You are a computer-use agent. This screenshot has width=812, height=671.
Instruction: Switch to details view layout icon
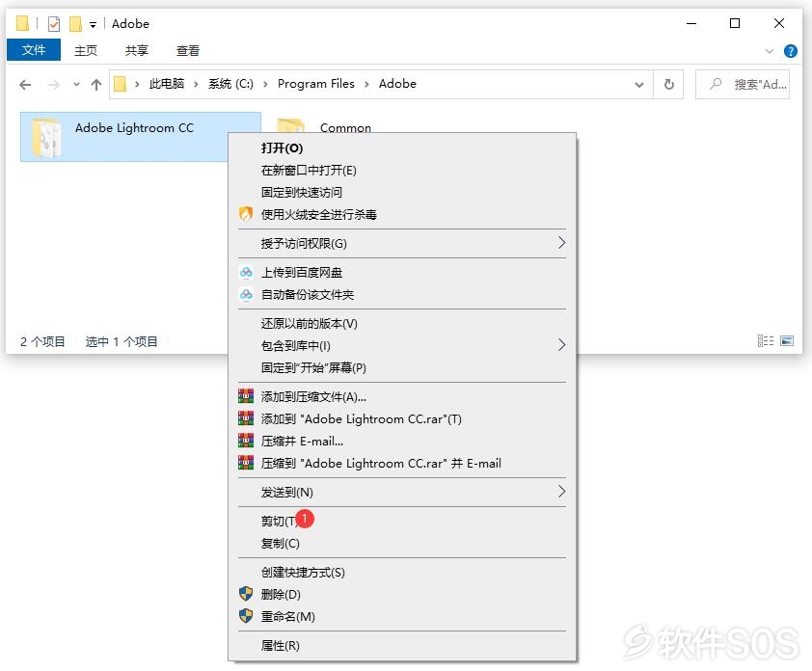point(766,340)
